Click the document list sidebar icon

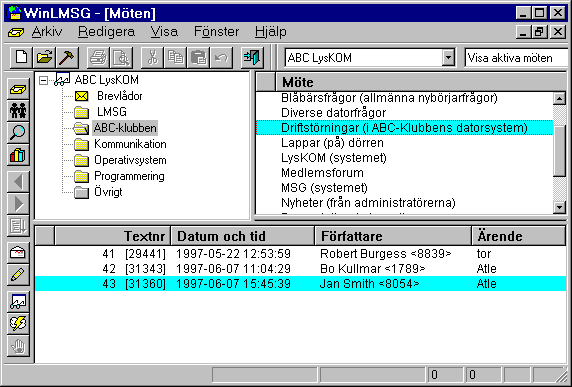coord(18,226)
